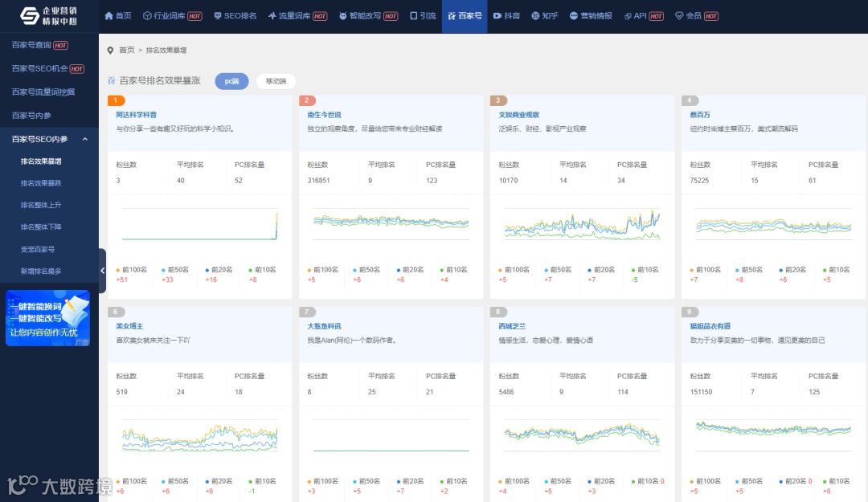Open the 美女博主 account
This screenshot has width=868, height=502.
129,327
